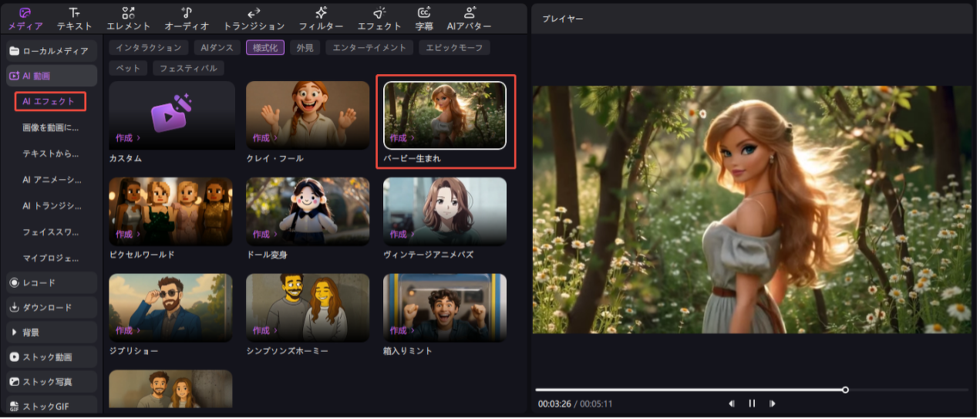Open the メディア tab
Screen dimensions: 980x419
point(25,19)
